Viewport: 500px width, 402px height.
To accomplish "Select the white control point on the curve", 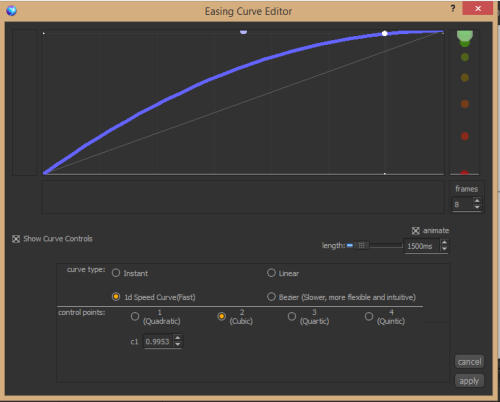I will [385, 33].
